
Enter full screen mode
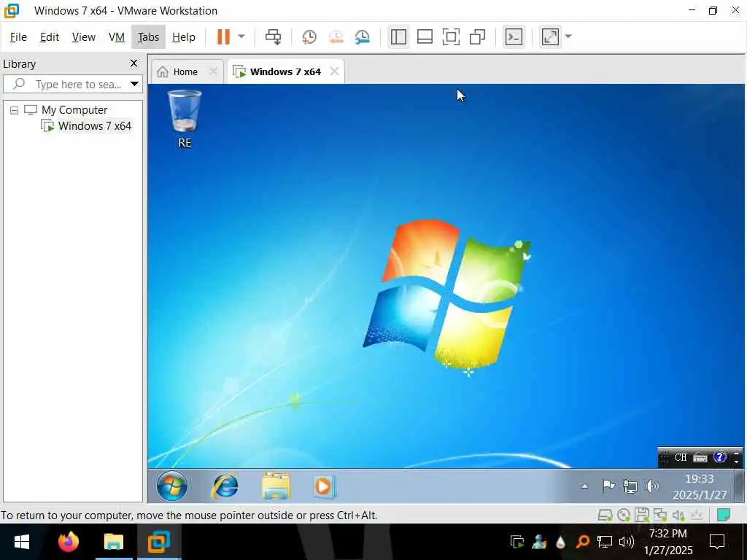[x=451, y=36]
